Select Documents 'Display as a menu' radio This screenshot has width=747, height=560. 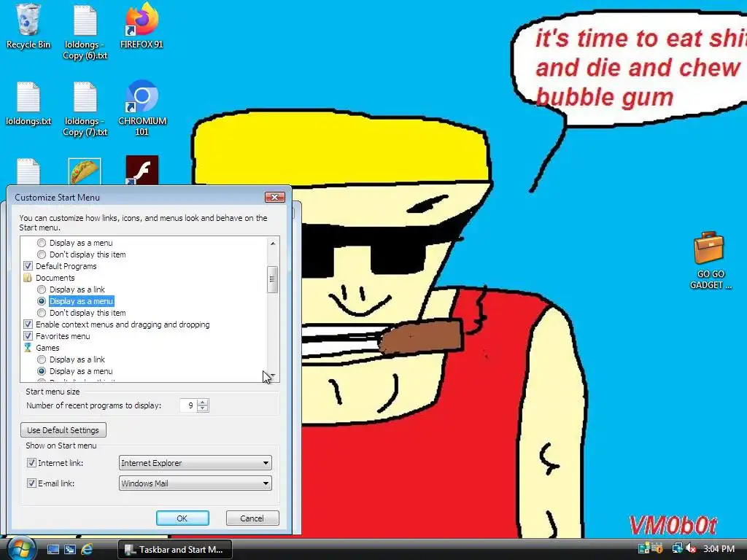tap(42, 301)
